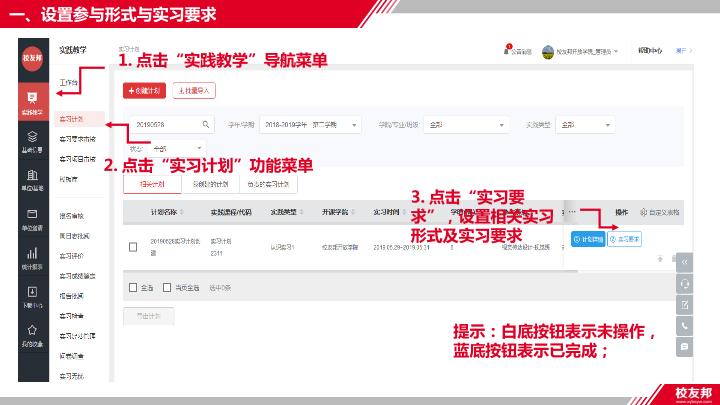Click the plan search input field
Image resolution: width=720 pixels, height=405 pixels.
pyautogui.click(x=160, y=125)
